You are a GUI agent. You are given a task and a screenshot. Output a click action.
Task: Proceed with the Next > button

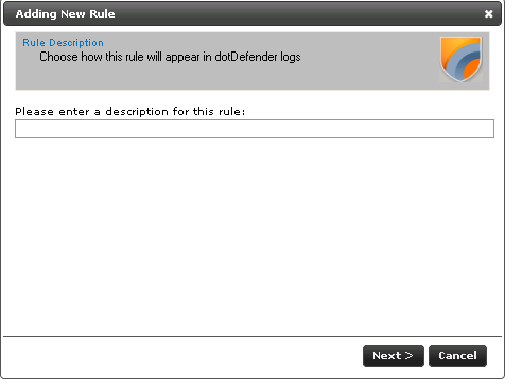tap(393, 356)
